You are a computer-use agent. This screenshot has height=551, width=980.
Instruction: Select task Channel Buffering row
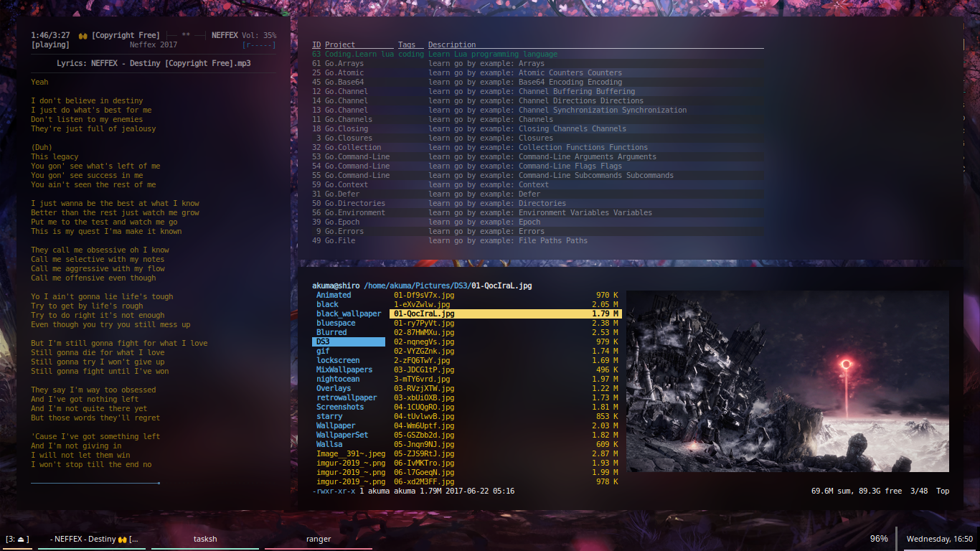point(537,91)
